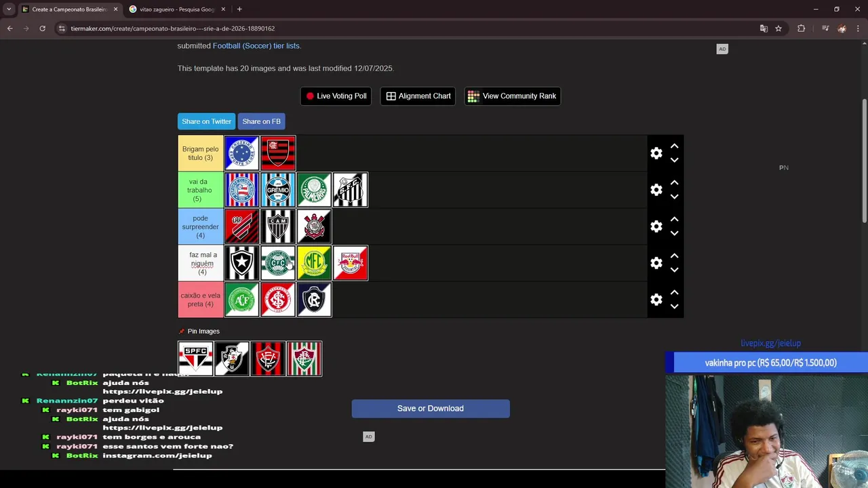Move 'vai da trabalho' row up
868x488 pixels.
pyautogui.click(x=675, y=183)
